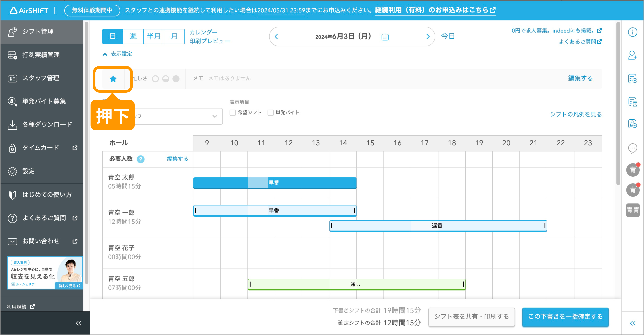Open the カレンダー印刷プレビュー link
Image resolution: width=644 pixels, height=335 pixels.
pos(210,37)
